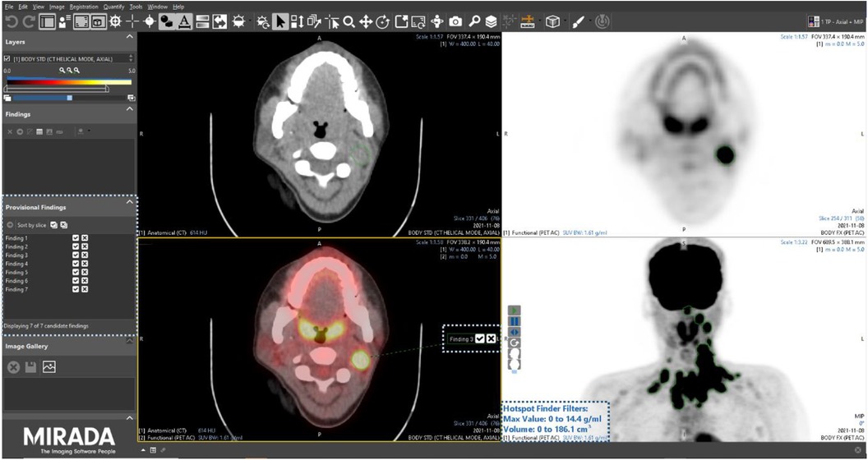Open the patient information icon

click(x=64, y=21)
